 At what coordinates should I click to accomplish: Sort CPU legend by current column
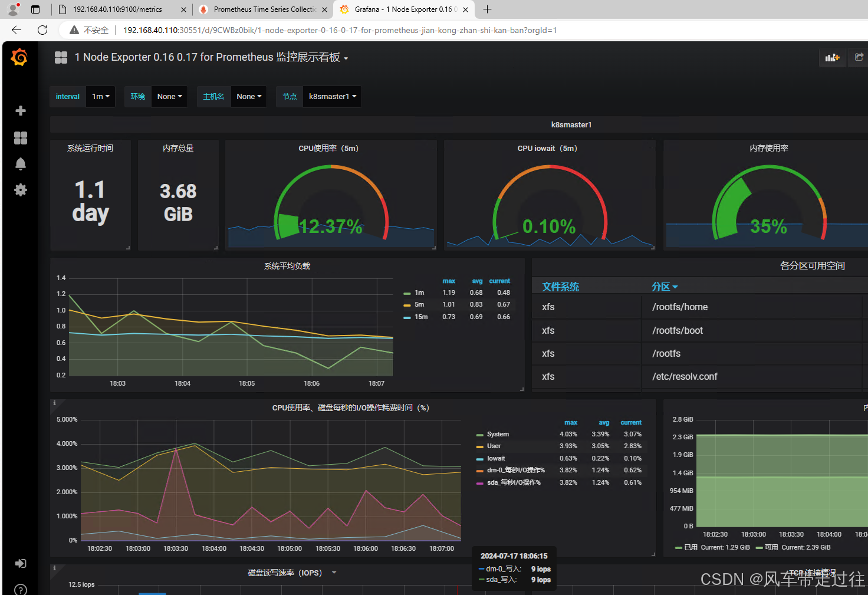click(631, 423)
